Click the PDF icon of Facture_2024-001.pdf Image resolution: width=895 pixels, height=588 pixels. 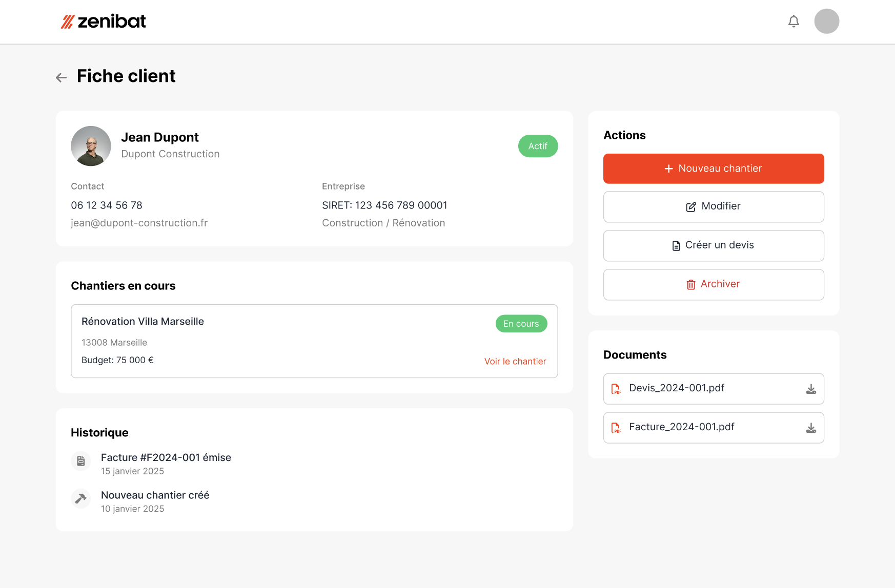(616, 428)
